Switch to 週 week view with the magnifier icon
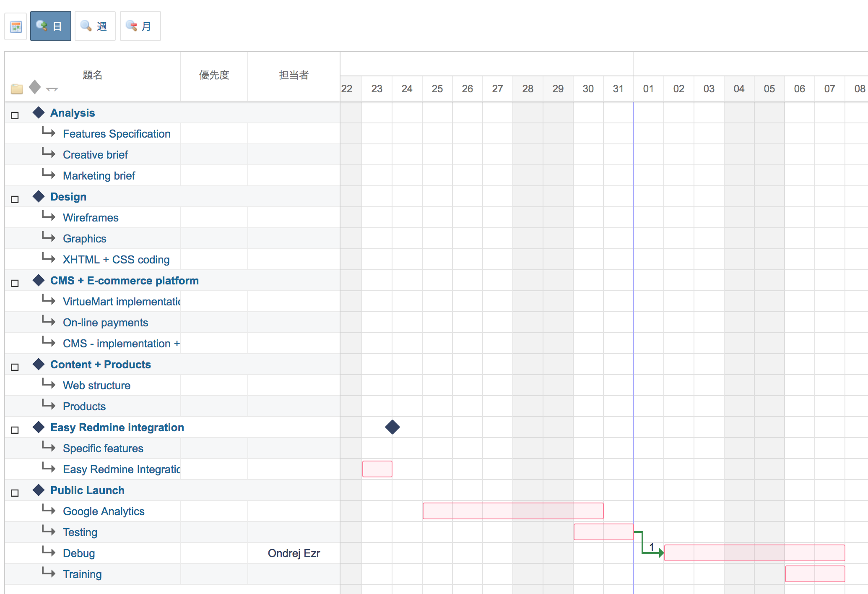 (x=95, y=26)
